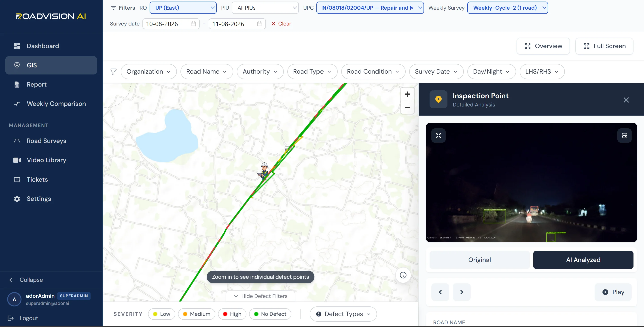Open the Tickets section
Screen dimensions: 644x327
pos(51,180)
